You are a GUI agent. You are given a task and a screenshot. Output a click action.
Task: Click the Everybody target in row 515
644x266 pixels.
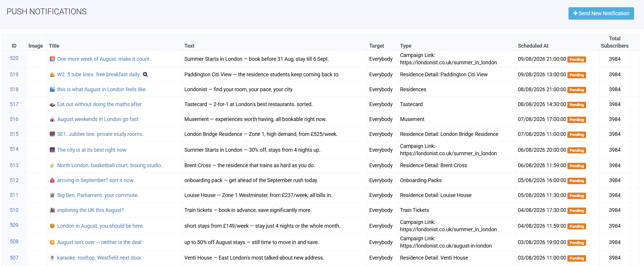[381, 134]
